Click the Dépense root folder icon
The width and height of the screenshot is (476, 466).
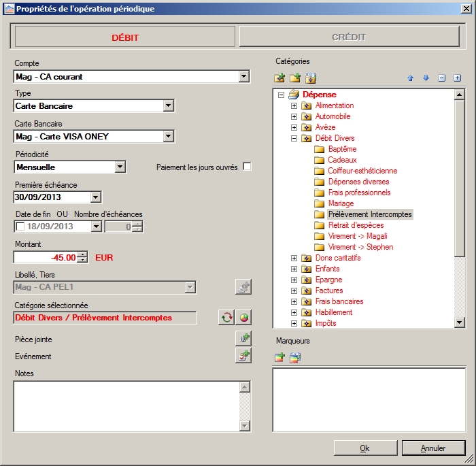294,95
